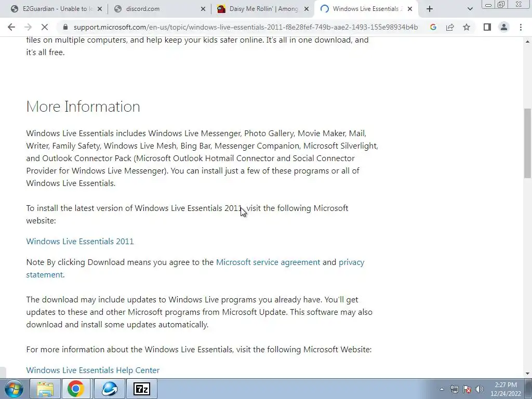Go back to the previous page

click(x=11, y=27)
